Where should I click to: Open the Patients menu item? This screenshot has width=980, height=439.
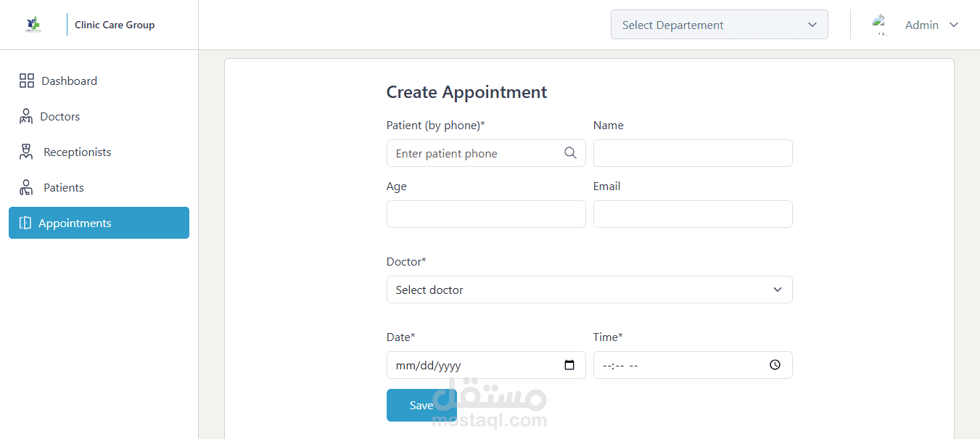(x=64, y=187)
